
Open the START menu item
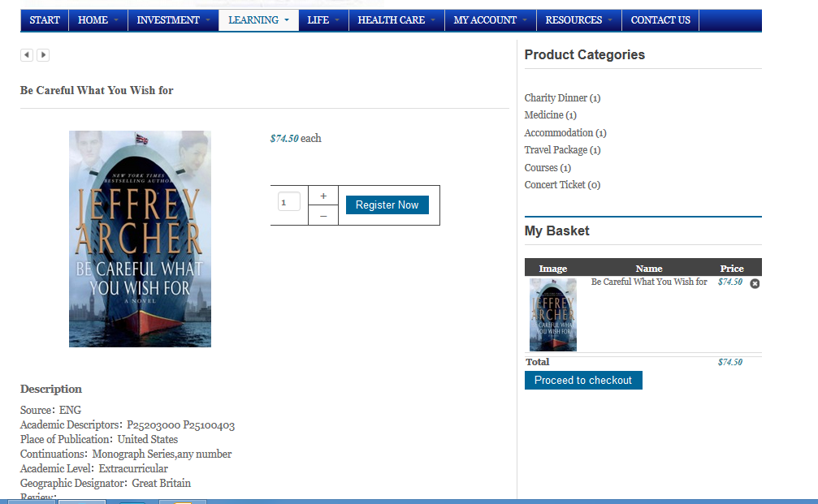[45, 20]
